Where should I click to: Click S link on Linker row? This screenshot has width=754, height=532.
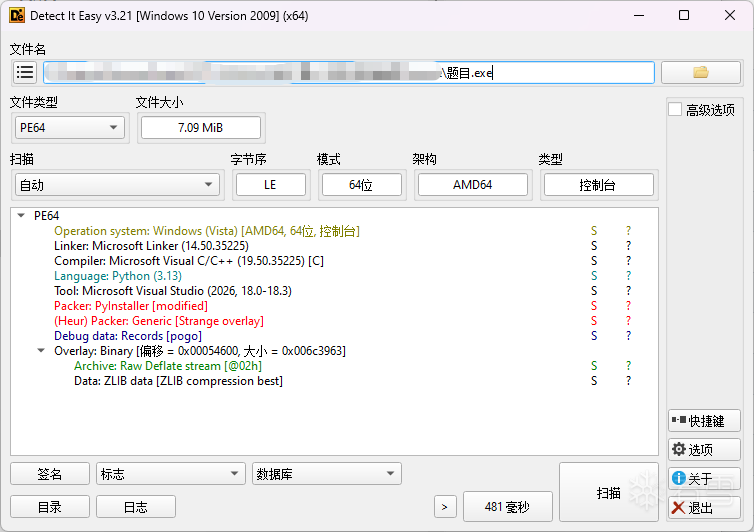pyautogui.click(x=594, y=246)
